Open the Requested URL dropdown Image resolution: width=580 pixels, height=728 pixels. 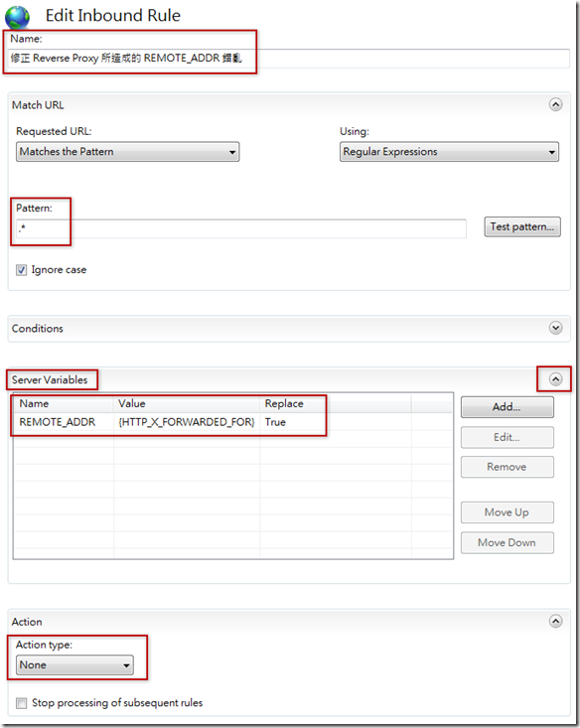click(x=128, y=152)
